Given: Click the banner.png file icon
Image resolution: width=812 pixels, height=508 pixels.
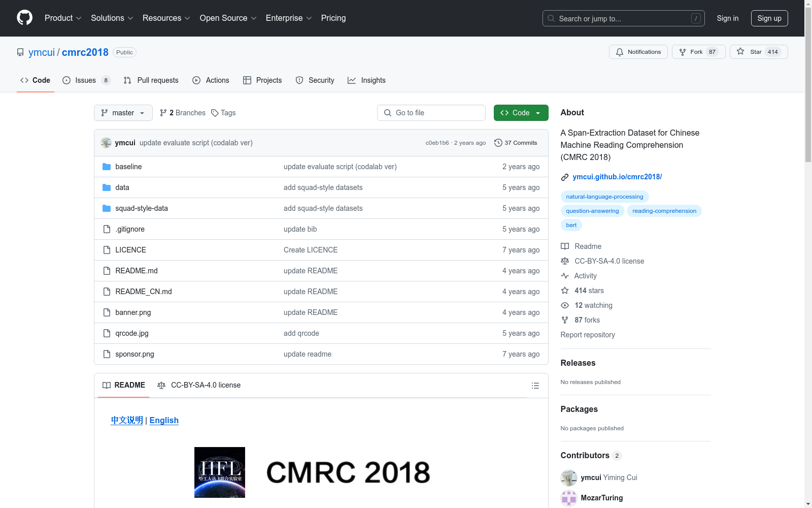Looking at the screenshot, I should click(x=107, y=312).
